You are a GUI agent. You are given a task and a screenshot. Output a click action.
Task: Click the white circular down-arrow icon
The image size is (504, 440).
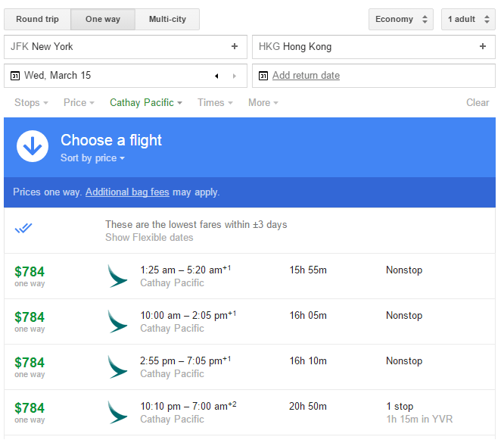33,146
